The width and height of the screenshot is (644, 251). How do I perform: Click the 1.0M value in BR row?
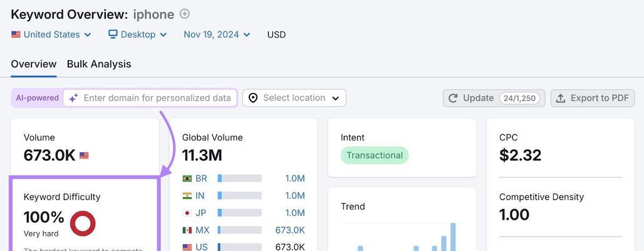pos(295,179)
